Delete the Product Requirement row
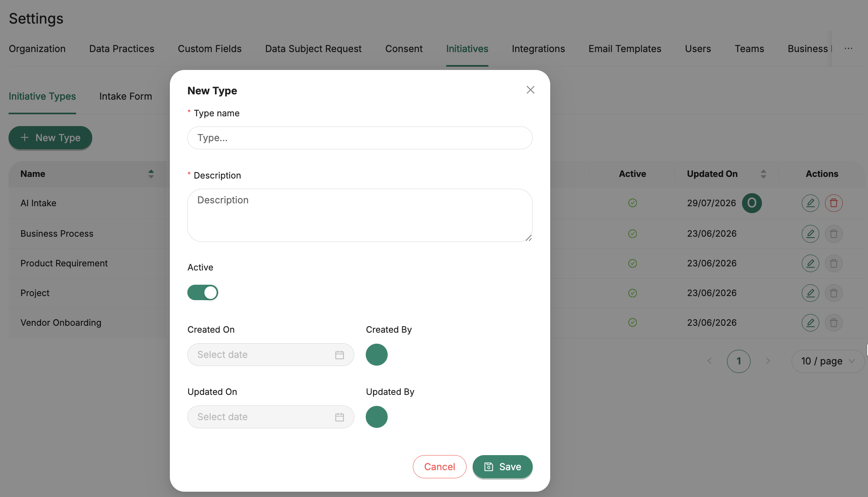This screenshot has height=497, width=868. coord(833,264)
